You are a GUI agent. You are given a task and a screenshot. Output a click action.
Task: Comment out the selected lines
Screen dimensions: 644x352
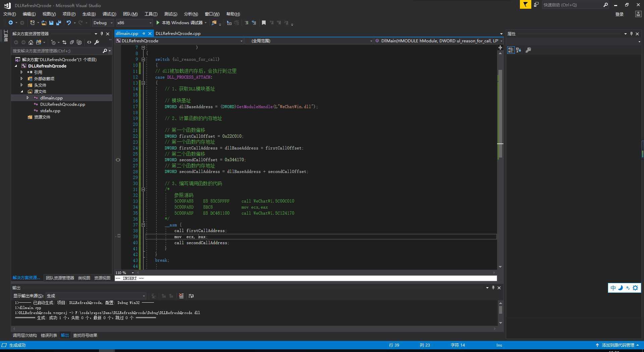[x=247, y=23]
